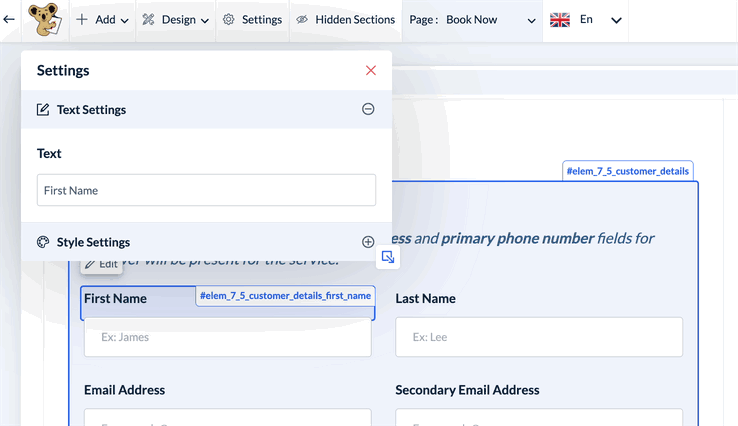Expand the language chevron next to En
The width and height of the screenshot is (738, 426).
click(x=616, y=20)
